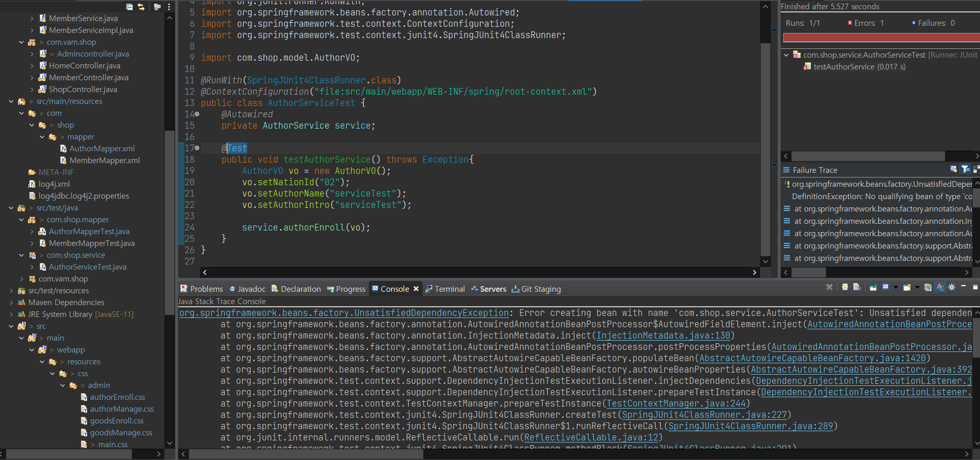The image size is (980, 460).
Task: Expand src/test/resources folder
Action: coord(11,291)
